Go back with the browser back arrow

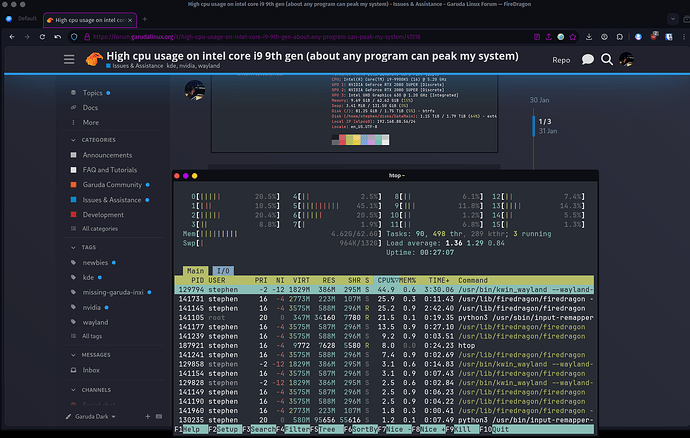[x=12, y=37]
